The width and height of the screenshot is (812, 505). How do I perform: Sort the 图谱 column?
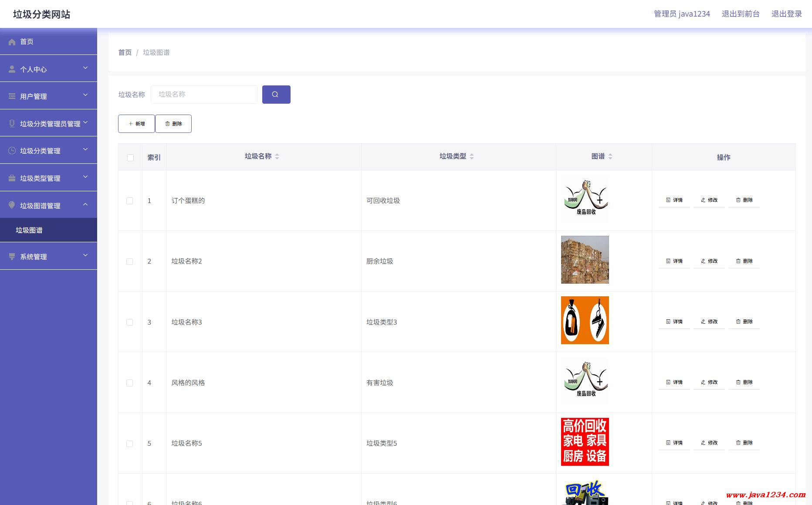[x=610, y=156]
